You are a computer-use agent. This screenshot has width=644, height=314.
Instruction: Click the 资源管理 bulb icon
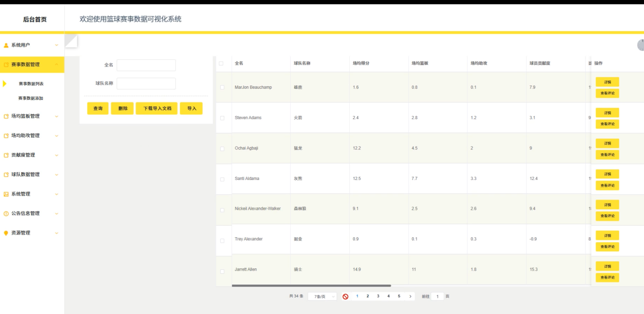pyautogui.click(x=6, y=233)
